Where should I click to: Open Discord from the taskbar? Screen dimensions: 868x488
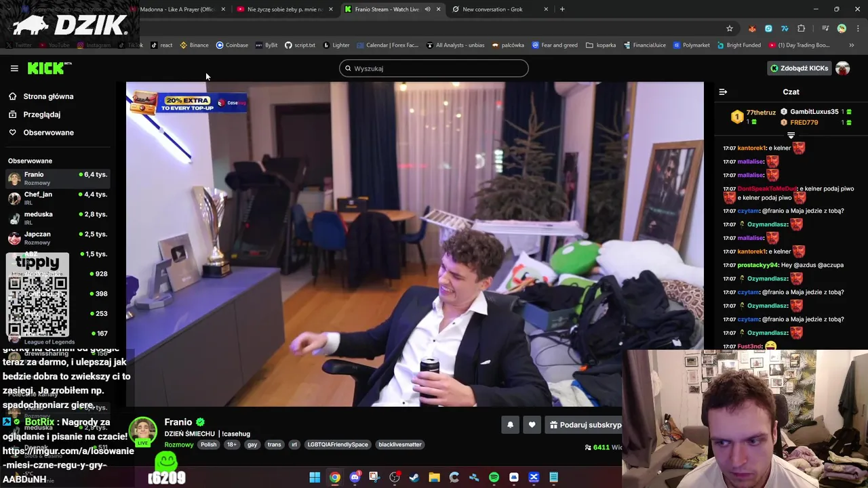[x=355, y=477]
